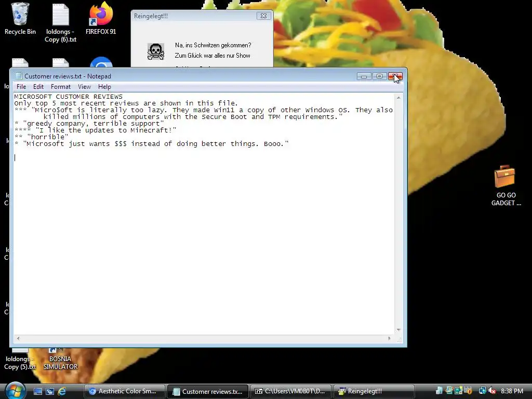Open the Format menu in Notepad
This screenshot has width=532, height=399.
point(61,87)
